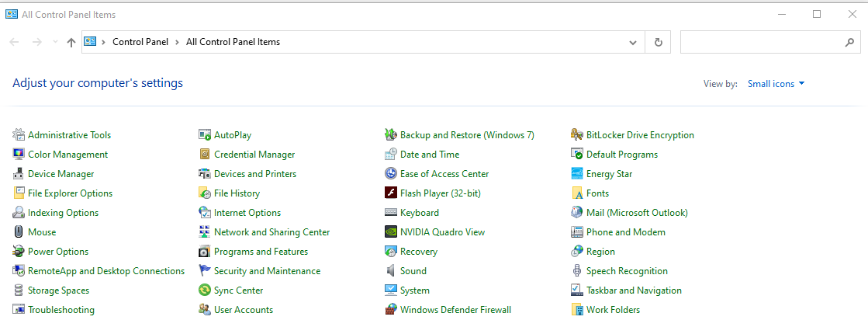Open the Keyboard link

(420, 212)
